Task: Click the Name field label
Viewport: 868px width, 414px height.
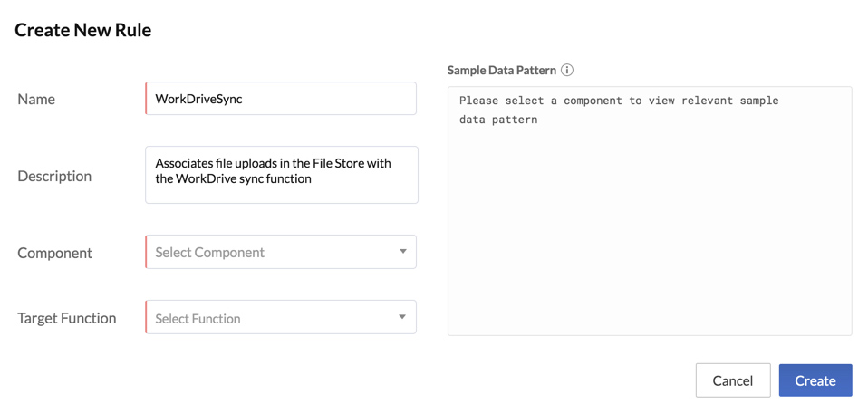Action: coord(36,99)
